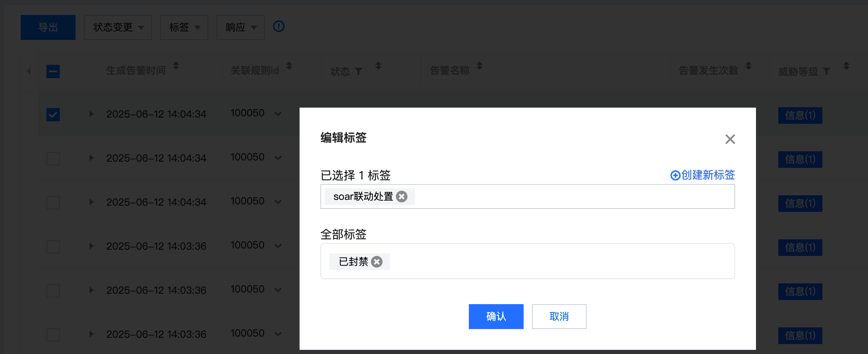The width and height of the screenshot is (868, 354).
Task: Open the 标签 dropdown menu
Action: click(184, 27)
